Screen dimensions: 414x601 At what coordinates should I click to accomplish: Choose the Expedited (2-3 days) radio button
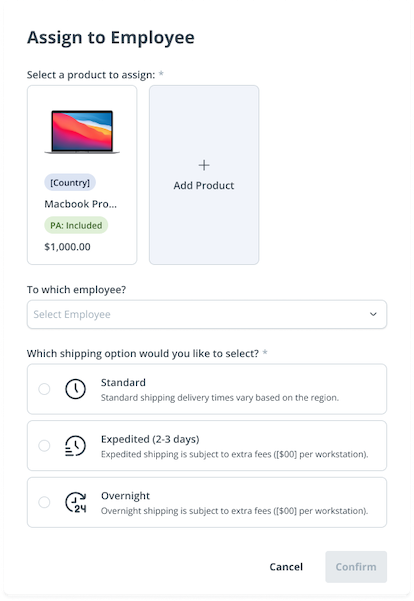pos(44,446)
